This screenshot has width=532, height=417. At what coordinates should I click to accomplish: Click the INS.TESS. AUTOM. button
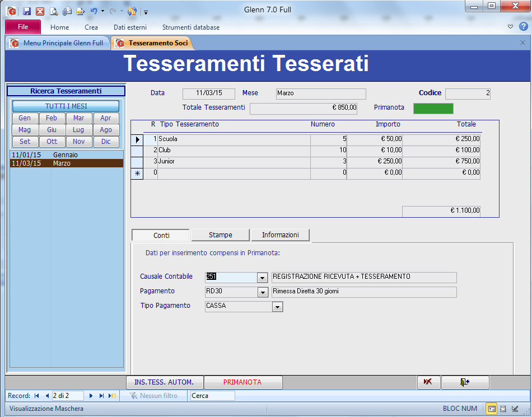point(165,382)
